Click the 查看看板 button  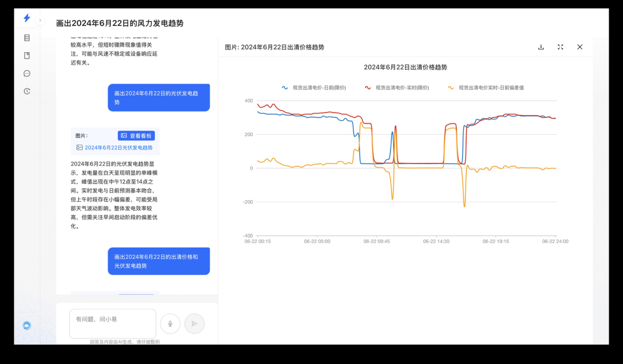click(136, 136)
